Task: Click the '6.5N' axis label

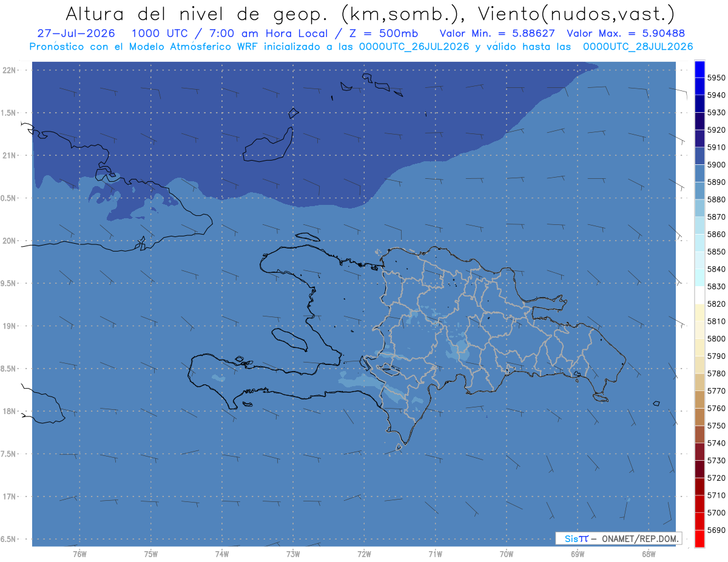Action: 8,539
